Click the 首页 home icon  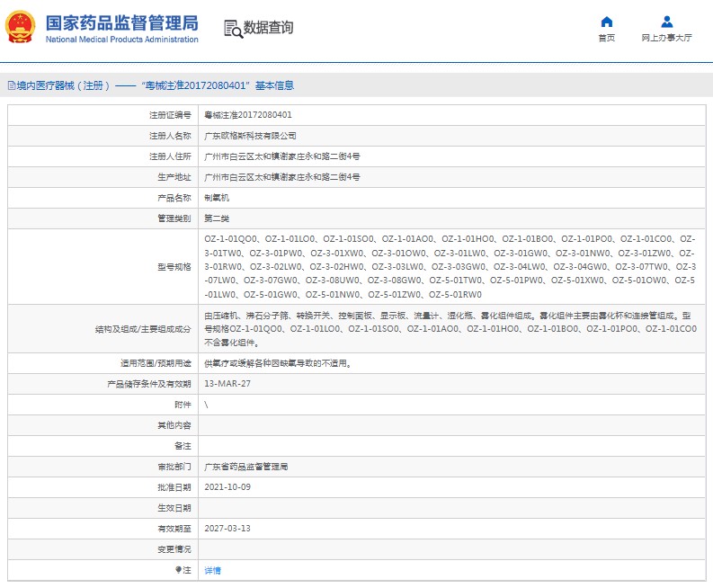(607, 22)
